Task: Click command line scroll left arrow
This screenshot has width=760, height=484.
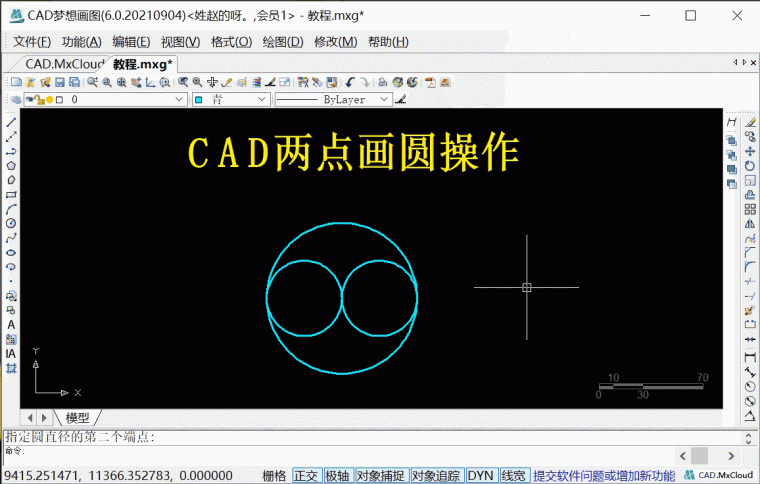Action: 683,456
